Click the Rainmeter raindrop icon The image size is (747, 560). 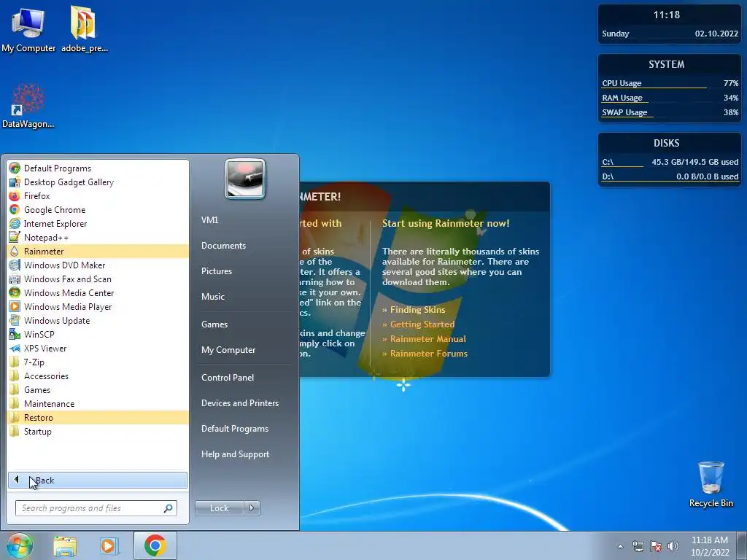point(15,251)
